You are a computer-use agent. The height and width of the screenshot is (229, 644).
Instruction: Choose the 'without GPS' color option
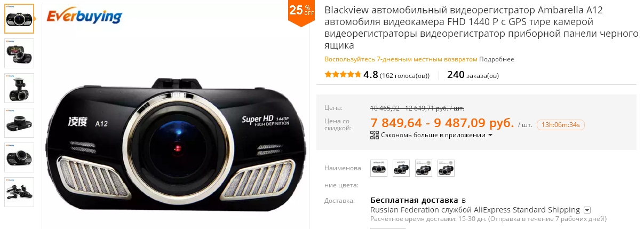pos(379,168)
